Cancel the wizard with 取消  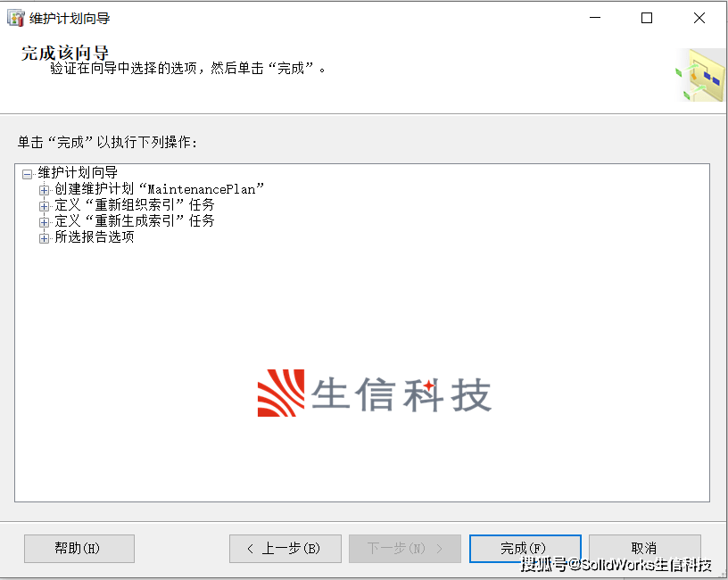pyautogui.click(x=645, y=549)
